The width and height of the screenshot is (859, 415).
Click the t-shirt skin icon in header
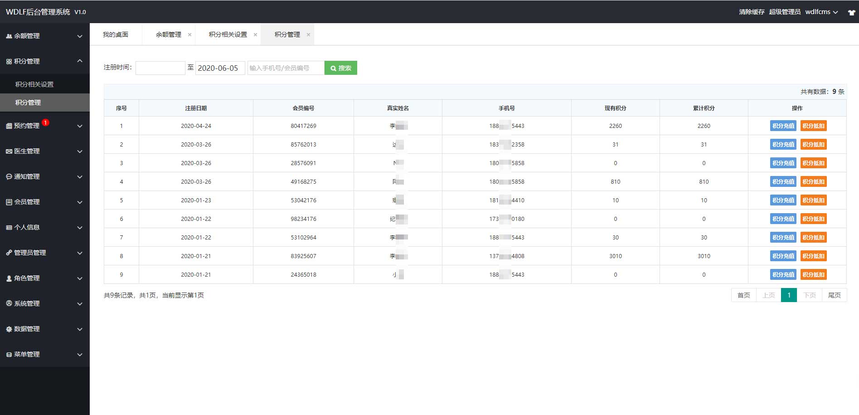[x=850, y=12]
